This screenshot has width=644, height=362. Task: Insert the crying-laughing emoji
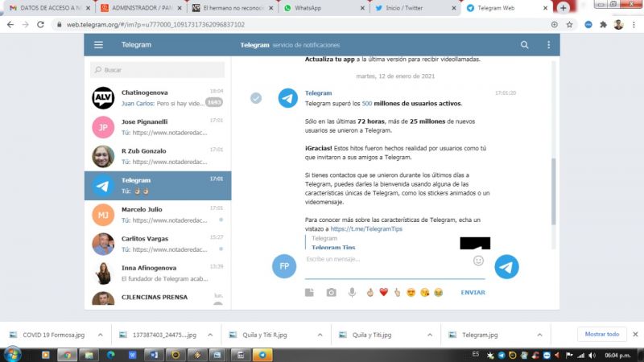coord(438,292)
